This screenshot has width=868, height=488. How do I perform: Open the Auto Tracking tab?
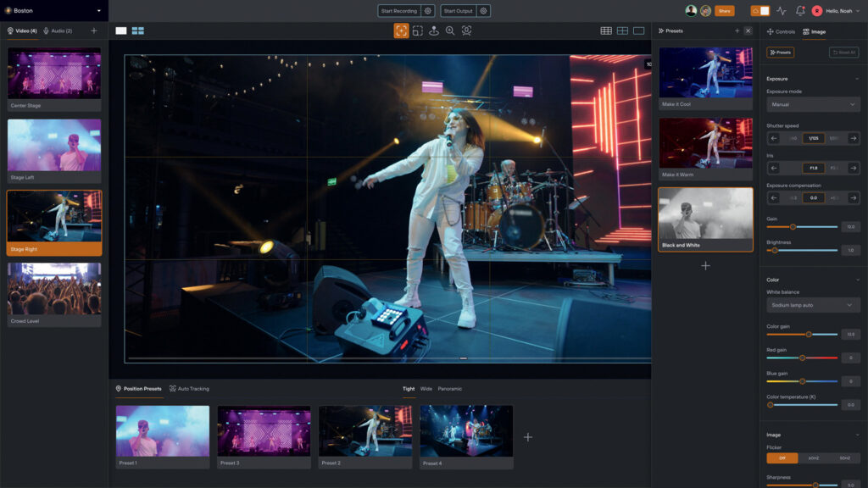tap(189, 389)
